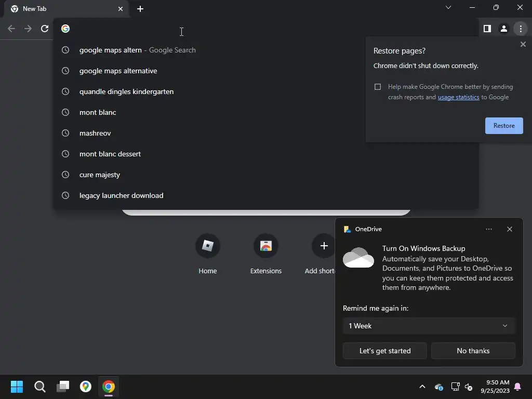Image resolution: width=532 pixels, height=399 pixels.
Task: Click the Restore button
Action: 504,126
